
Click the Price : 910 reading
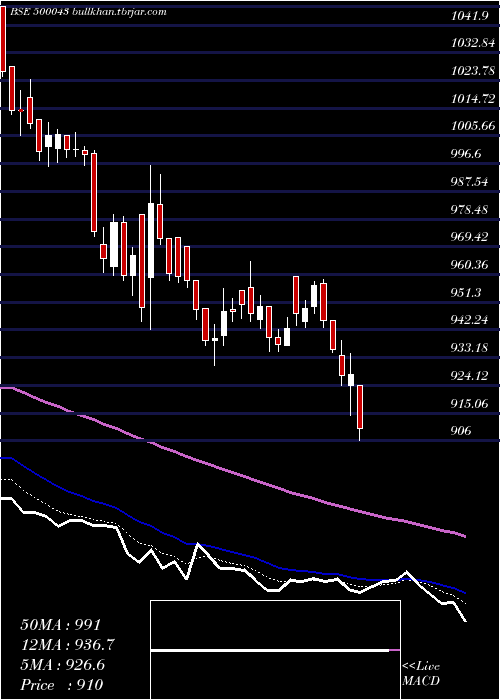62,685
